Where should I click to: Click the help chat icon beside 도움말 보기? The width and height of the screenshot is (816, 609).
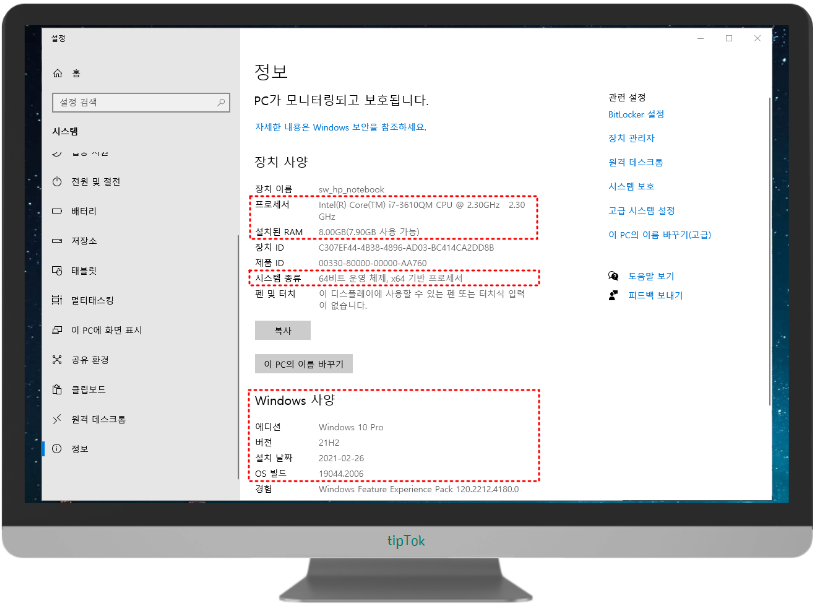[x=614, y=276]
